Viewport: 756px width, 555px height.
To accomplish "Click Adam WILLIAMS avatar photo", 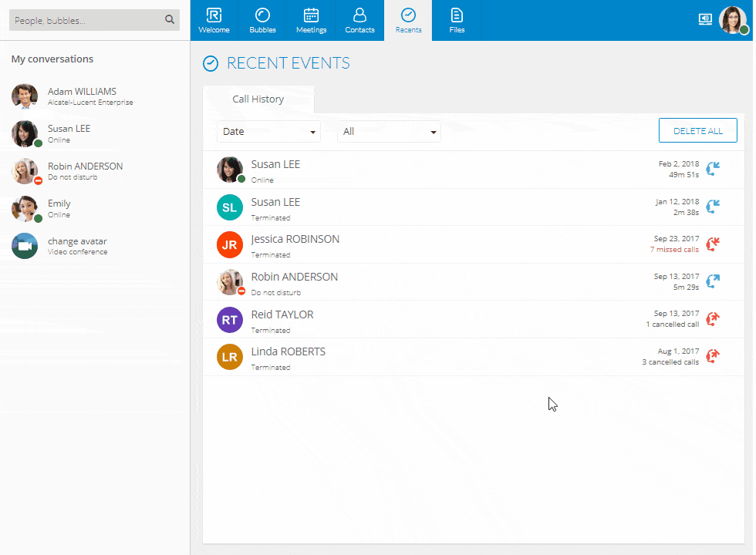I will click(x=25, y=96).
